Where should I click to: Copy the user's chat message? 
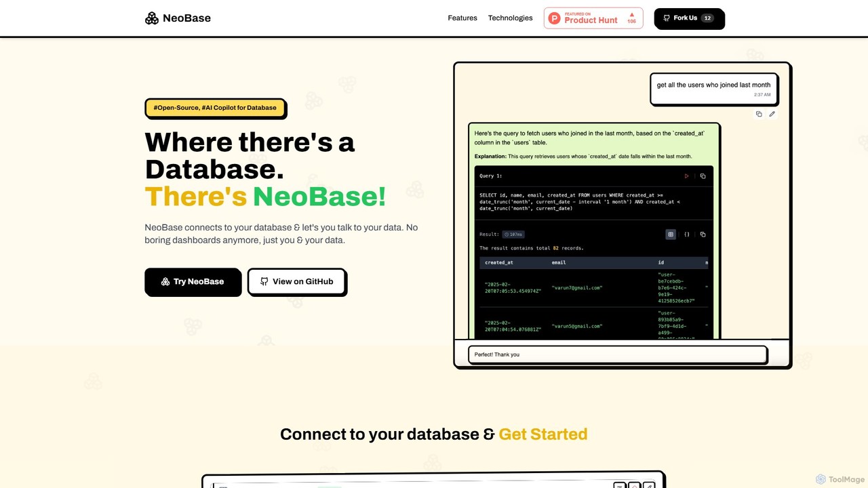(759, 114)
